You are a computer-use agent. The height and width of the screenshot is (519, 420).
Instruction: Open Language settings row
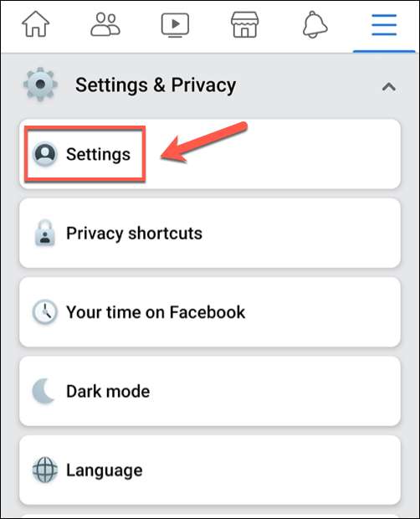[x=210, y=470]
